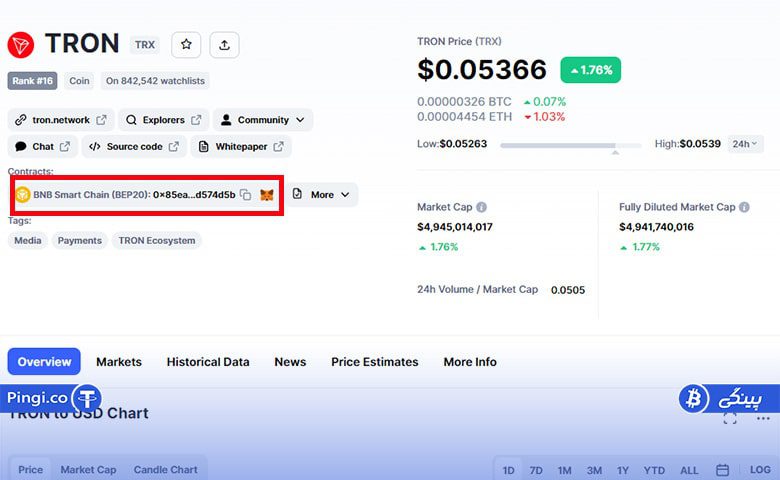Click the Market Cap info icon
This screenshot has width=780, height=480.
coord(482,207)
